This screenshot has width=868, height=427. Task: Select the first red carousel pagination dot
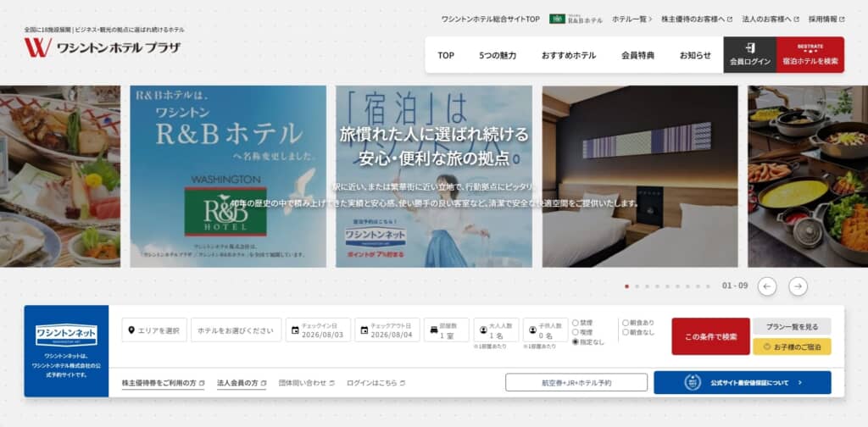pos(626,286)
